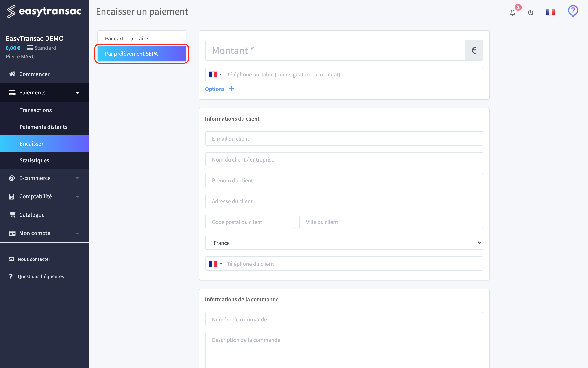This screenshot has width=588, height=368.
Task: Open the help question-mark bubble
Action: click(x=573, y=11)
